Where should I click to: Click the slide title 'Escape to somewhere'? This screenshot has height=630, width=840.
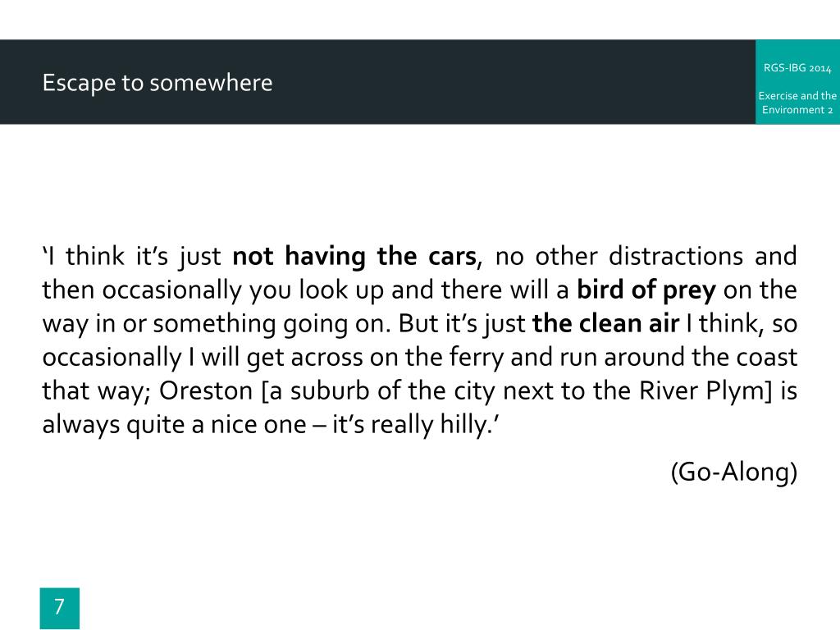[157, 83]
